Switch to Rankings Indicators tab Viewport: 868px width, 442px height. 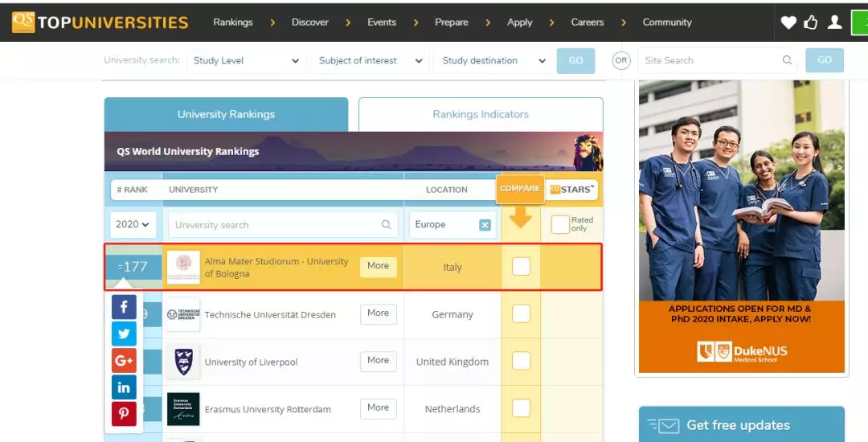click(481, 114)
